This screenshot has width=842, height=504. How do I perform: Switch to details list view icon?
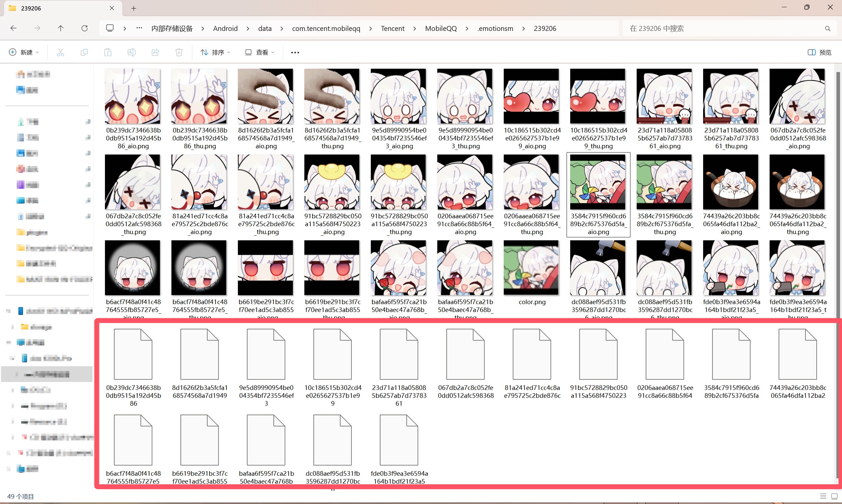[x=823, y=496]
